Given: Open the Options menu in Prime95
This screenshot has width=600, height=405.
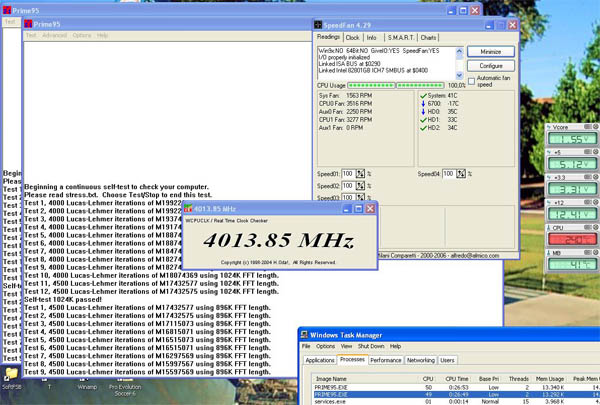Looking at the screenshot, I should tap(82, 35).
